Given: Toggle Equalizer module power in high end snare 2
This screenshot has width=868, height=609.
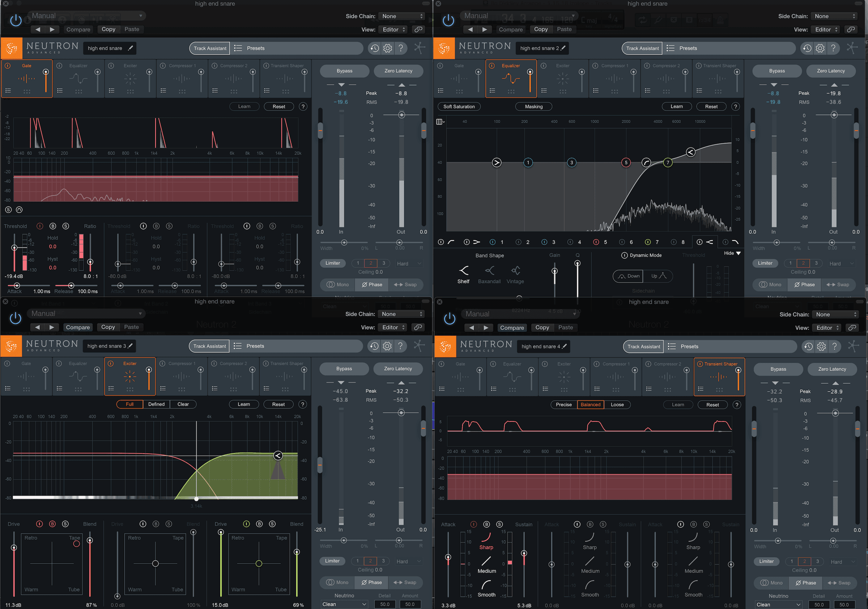Looking at the screenshot, I should (x=492, y=66).
